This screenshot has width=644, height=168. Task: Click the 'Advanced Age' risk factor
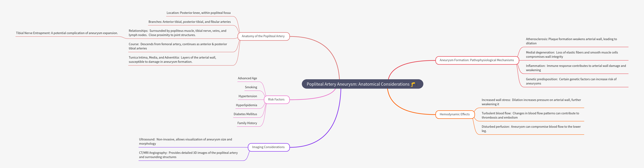[x=247, y=78]
